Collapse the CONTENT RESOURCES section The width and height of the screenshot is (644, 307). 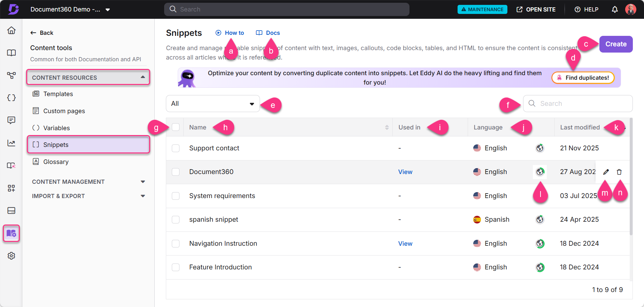click(88, 77)
